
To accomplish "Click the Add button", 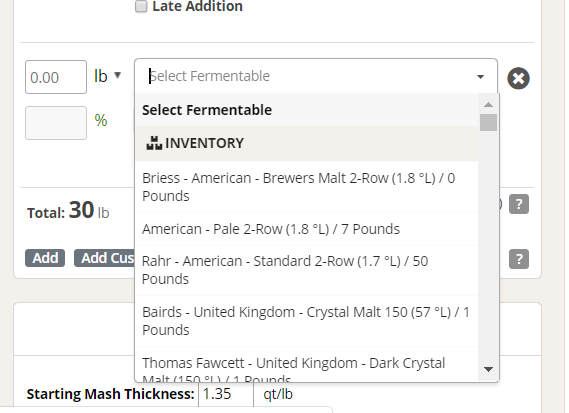I will coord(45,258).
